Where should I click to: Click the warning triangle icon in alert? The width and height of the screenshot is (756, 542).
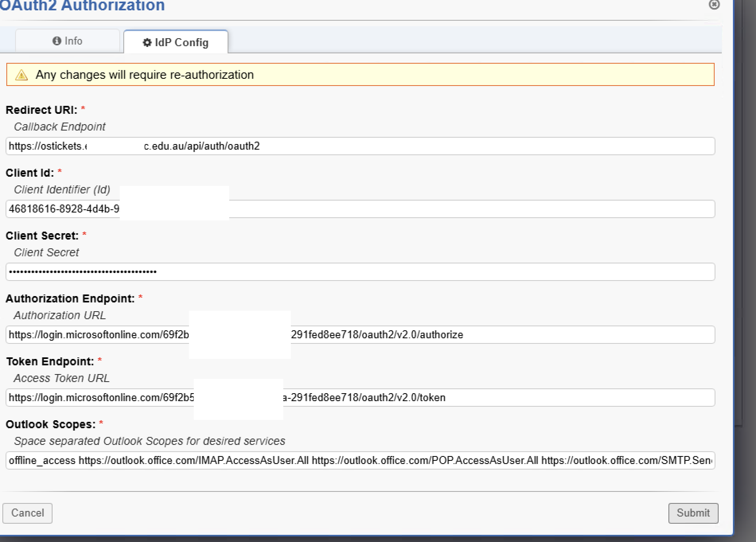21,75
